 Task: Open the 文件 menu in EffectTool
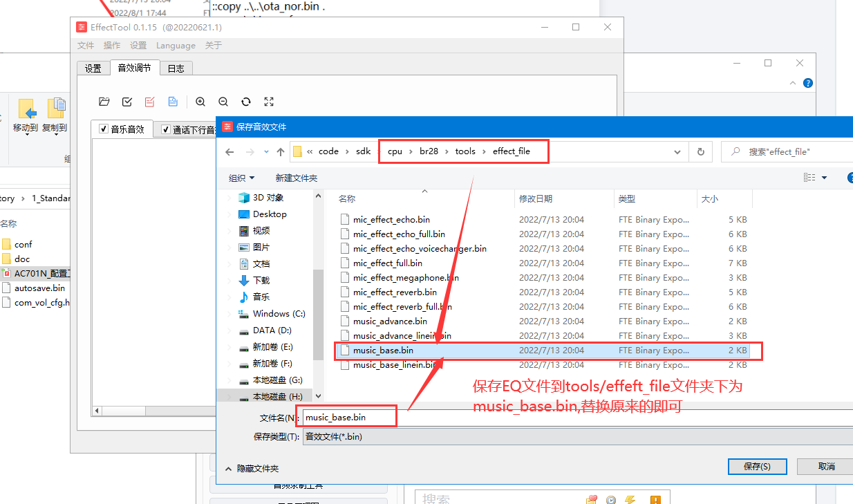click(86, 46)
